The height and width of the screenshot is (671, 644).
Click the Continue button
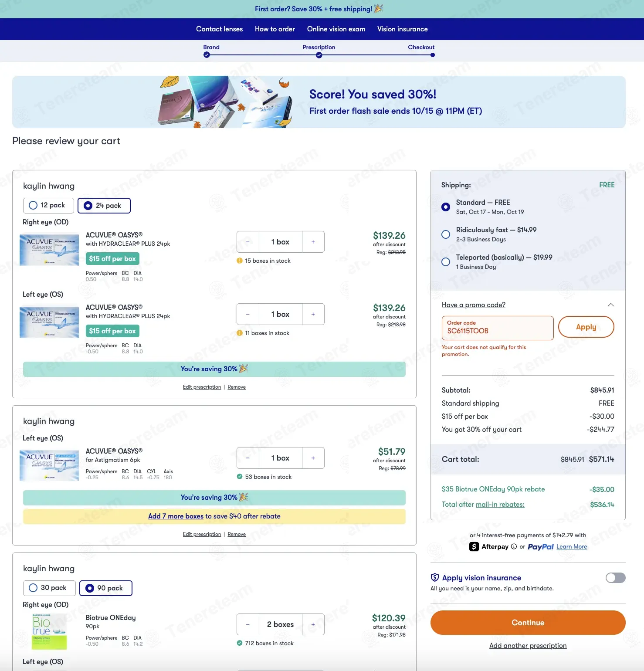point(528,623)
